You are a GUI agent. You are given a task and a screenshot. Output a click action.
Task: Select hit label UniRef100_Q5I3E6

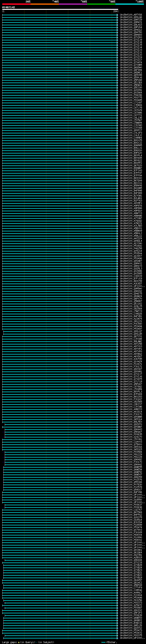point(131,82)
